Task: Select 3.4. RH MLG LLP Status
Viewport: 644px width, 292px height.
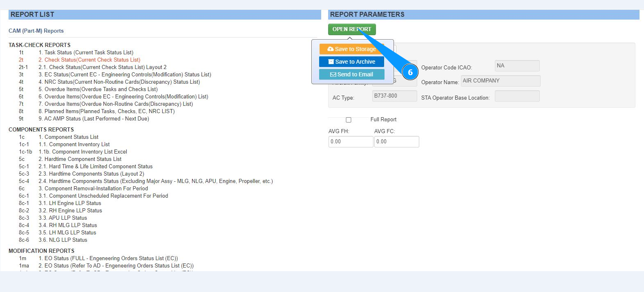Action: 68,225
